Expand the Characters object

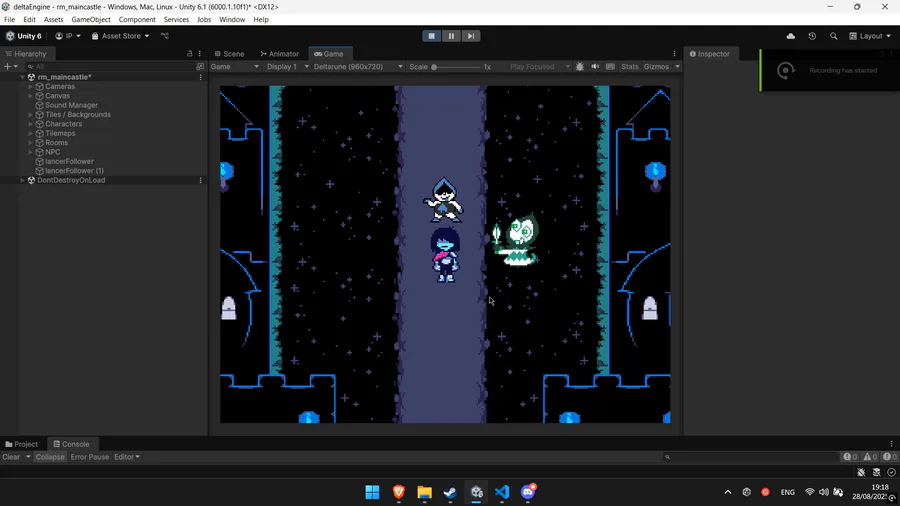(30, 124)
